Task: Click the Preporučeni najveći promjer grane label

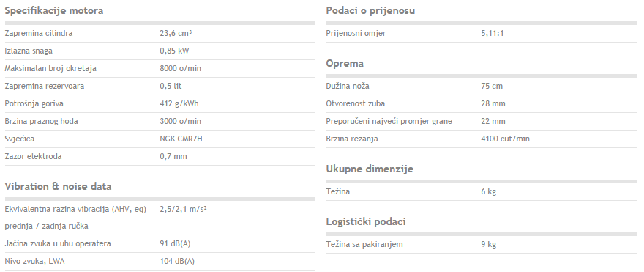Action: (389, 122)
